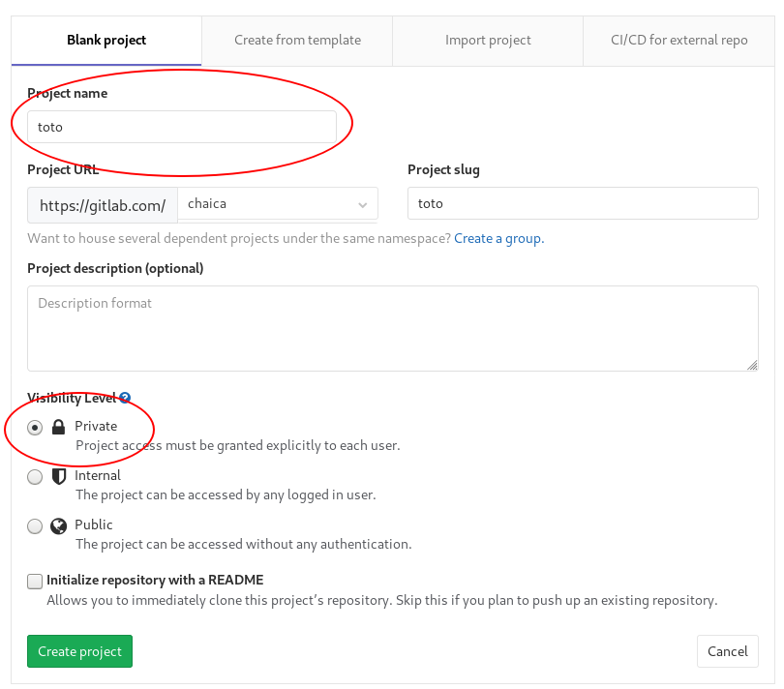Open the chaica namespace dropdown
This screenshot has width=784, height=689.
coord(278,203)
